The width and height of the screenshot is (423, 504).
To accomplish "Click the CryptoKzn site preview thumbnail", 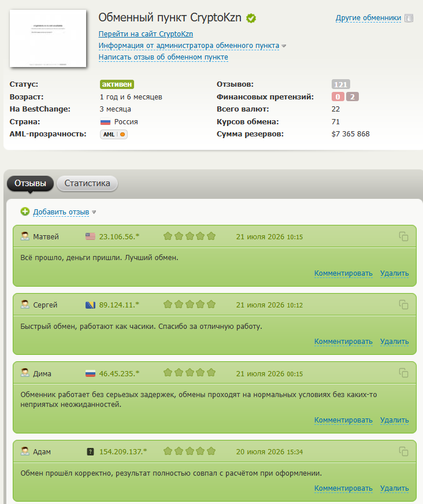I will 48,38.
